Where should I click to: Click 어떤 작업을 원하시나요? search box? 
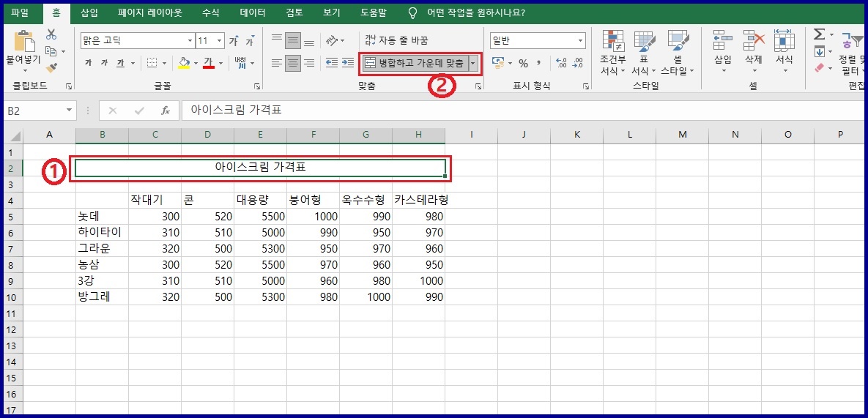[x=476, y=12]
